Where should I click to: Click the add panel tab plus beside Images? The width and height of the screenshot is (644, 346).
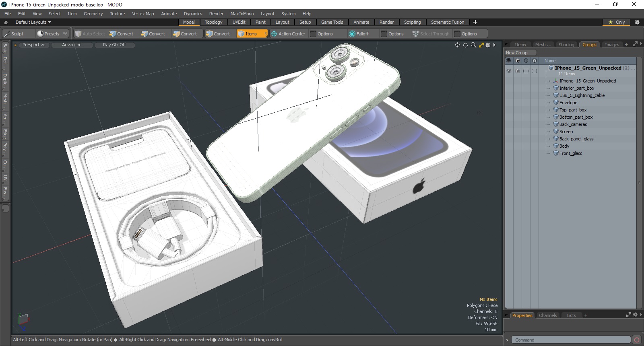click(626, 45)
